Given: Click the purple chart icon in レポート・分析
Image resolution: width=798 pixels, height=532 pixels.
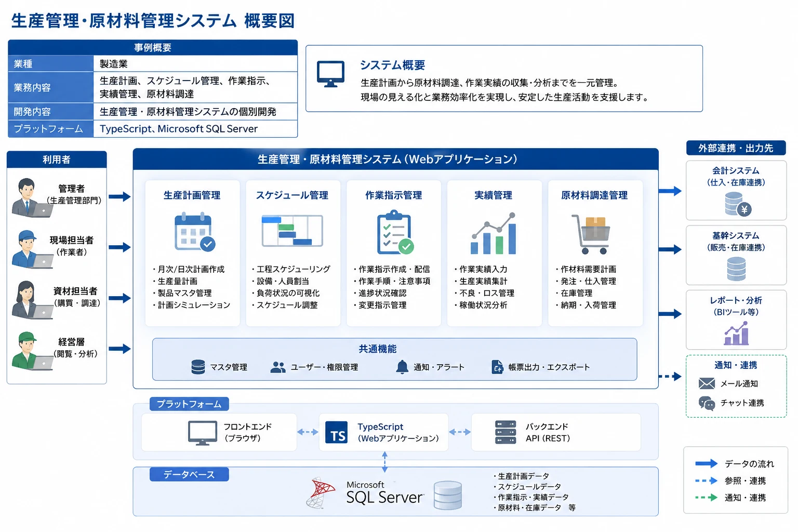Looking at the screenshot, I should (x=736, y=333).
